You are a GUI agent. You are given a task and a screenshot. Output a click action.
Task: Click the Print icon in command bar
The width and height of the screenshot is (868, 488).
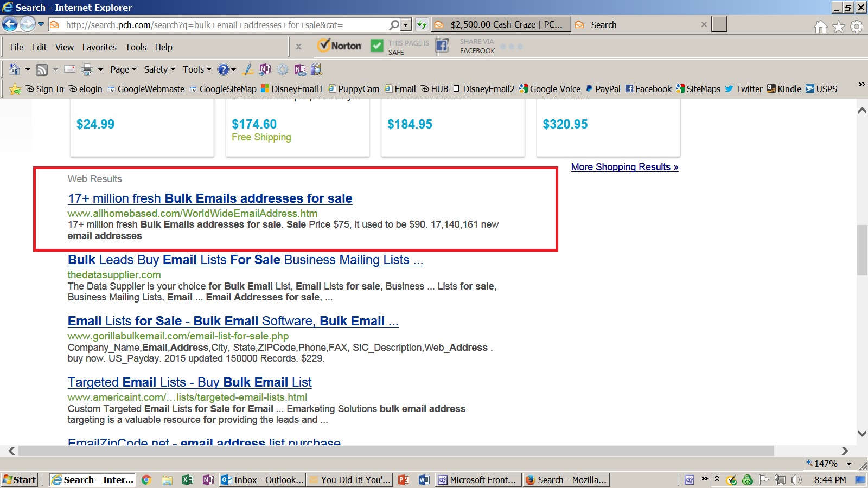coord(87,69)
